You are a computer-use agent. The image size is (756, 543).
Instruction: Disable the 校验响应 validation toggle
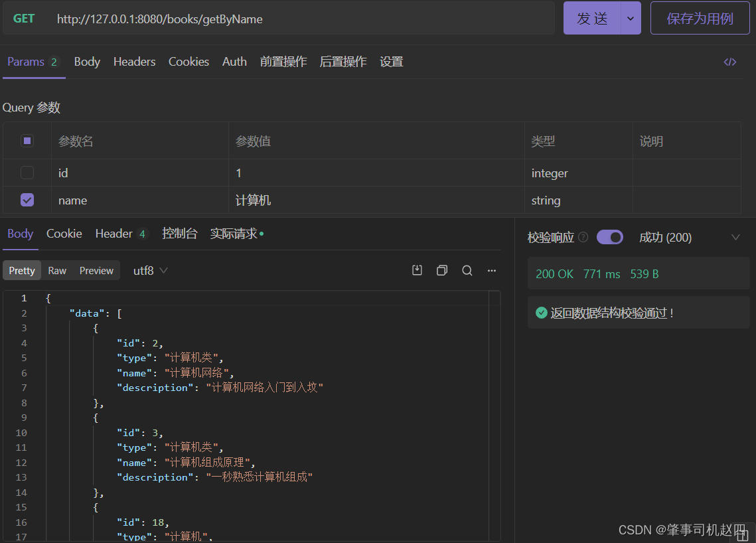(609, 237)
